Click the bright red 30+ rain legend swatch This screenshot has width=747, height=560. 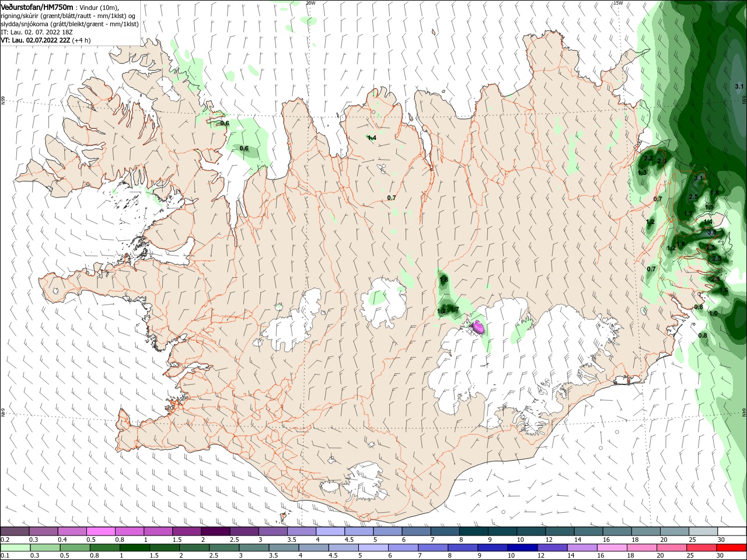coord(732,548)
